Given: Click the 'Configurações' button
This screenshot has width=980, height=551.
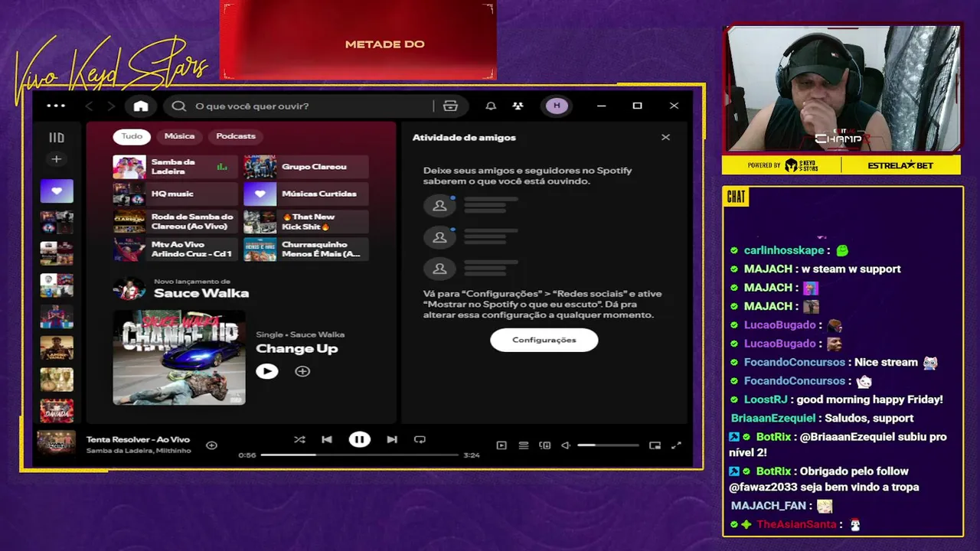Looking at the screenshot, I should [x=544, y=340].
